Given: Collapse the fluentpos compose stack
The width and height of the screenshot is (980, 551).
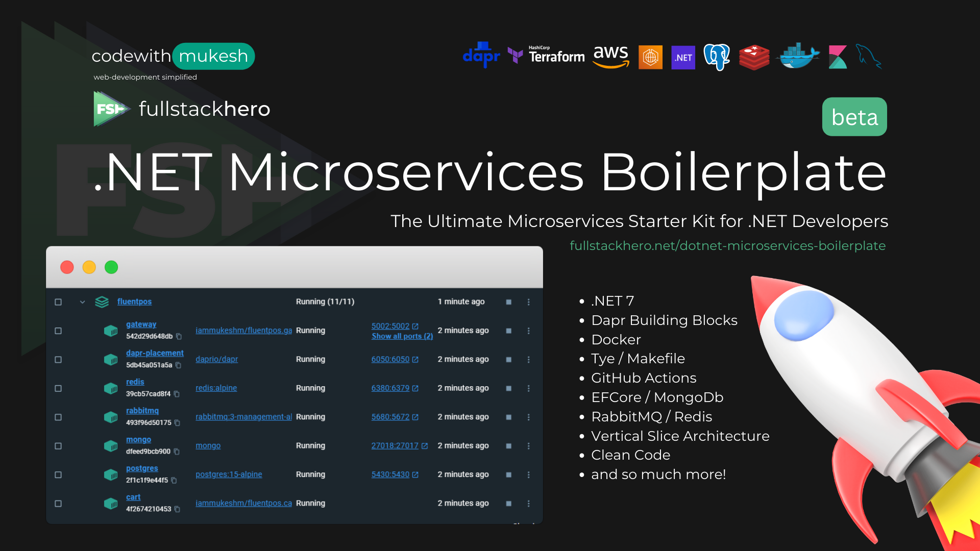Looking at the screenshot, I should coord(82,302).
